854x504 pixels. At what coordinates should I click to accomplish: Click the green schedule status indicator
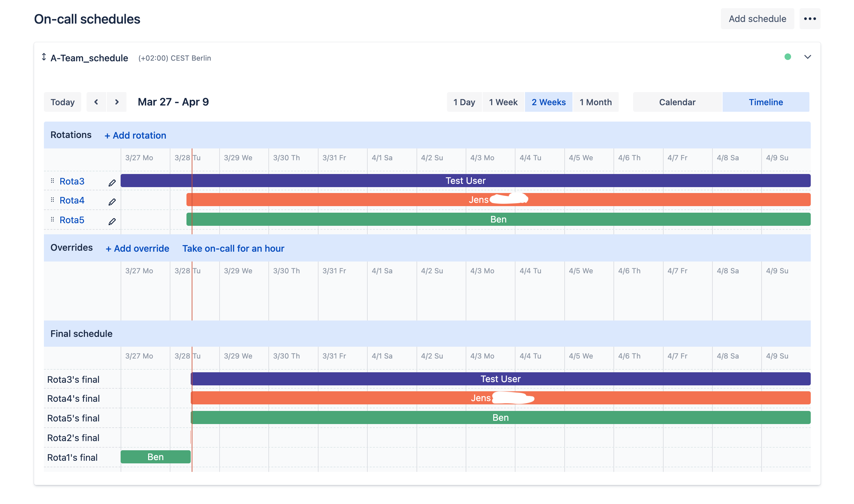[788, 57]
